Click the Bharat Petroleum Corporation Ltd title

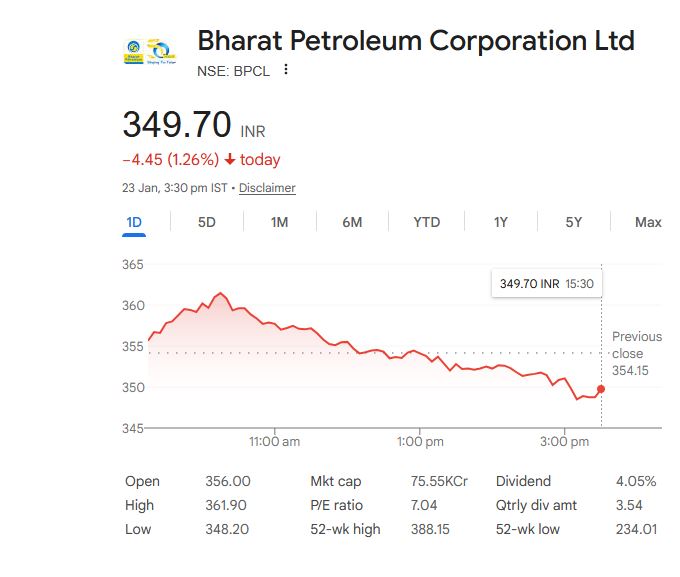click(415, 41)
